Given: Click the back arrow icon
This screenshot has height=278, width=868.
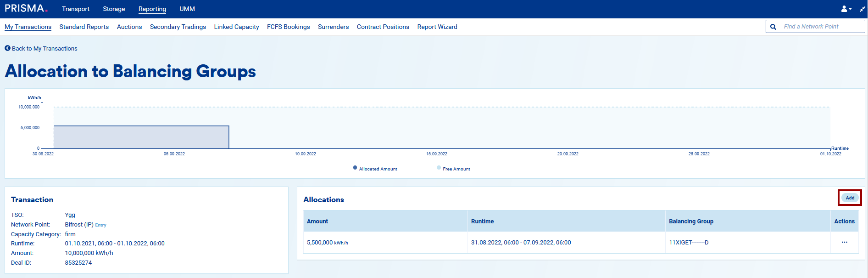Looking at the screenshot, I should coord(7,48).
